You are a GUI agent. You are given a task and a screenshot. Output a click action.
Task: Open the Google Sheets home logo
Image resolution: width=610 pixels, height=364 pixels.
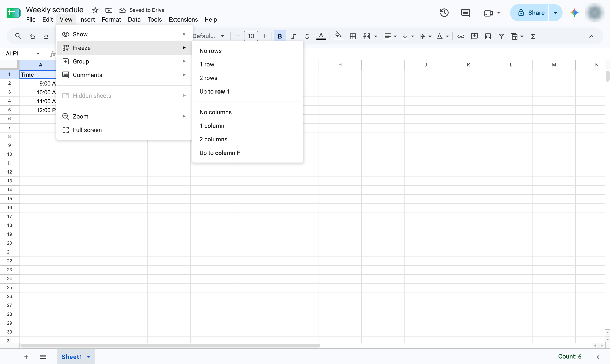pyautogui.click(x=13, y=13)
